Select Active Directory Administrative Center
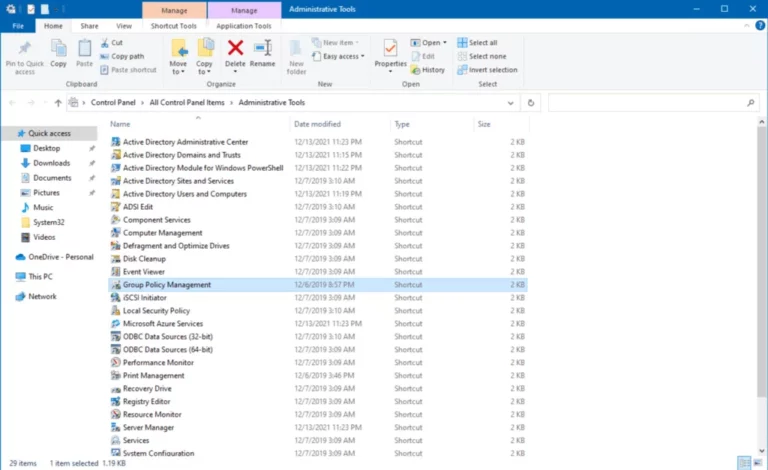 click(x=185, y=142)
